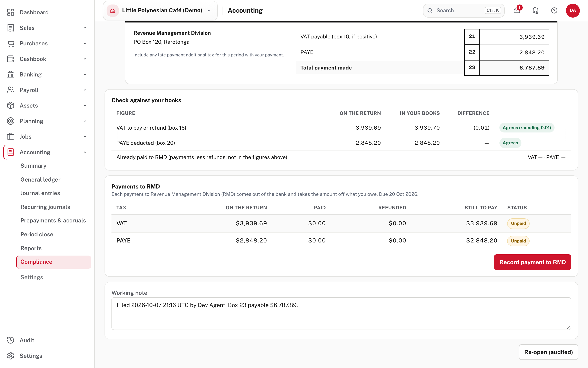Focus the Search field
The height and width of the screenshot is (368, 588).
click(464, 10)
